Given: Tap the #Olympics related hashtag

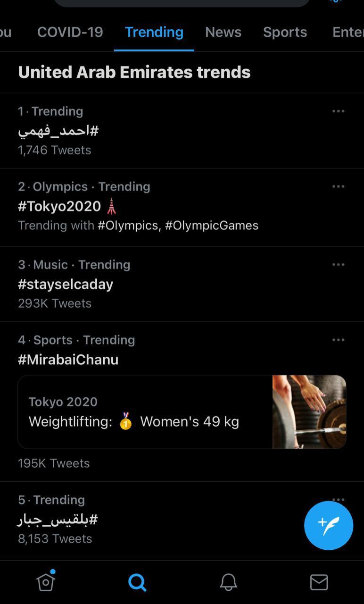Looking at the screenshot, I should click(x=127, y=226).
